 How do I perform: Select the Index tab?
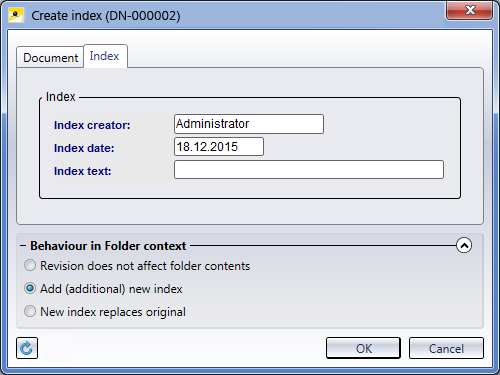(105, 56)
